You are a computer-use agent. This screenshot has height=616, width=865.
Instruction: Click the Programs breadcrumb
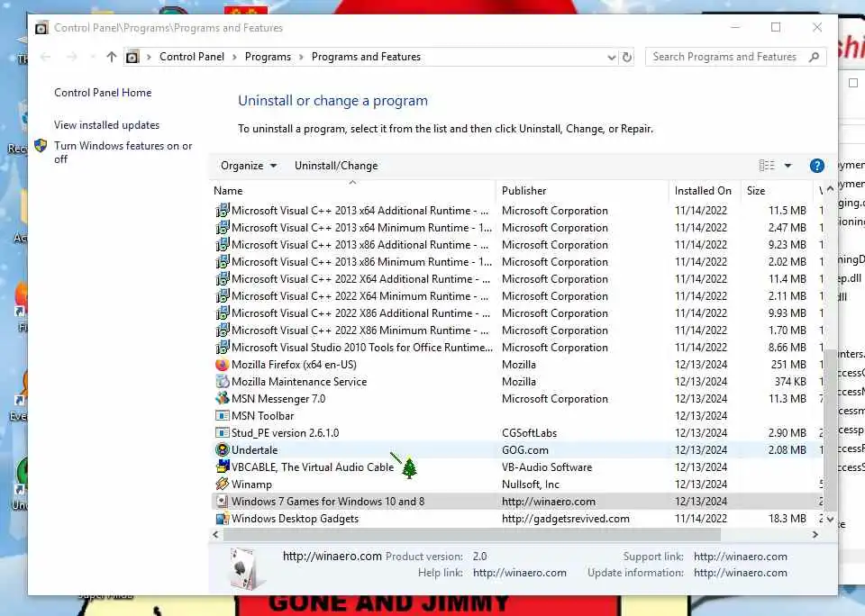coord(268,57)
